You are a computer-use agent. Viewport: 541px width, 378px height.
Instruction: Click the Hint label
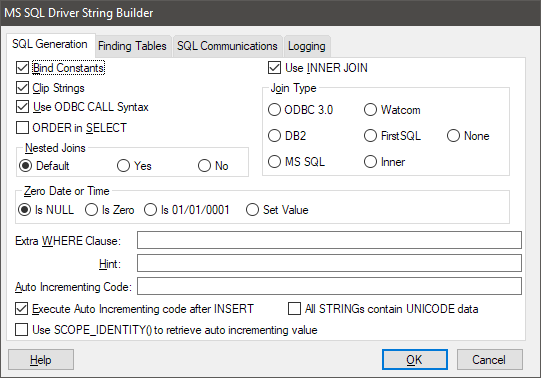coord(110,264)
